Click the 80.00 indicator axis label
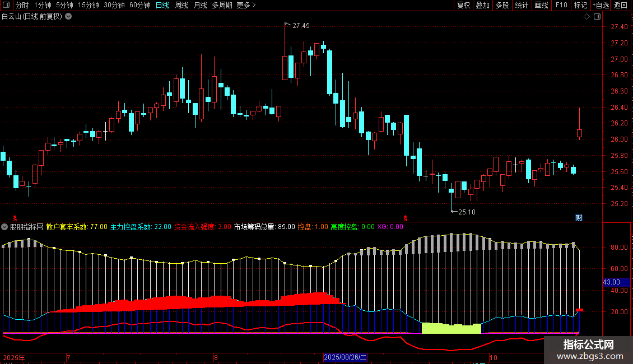Screen dimensions: 633x364 619,247
